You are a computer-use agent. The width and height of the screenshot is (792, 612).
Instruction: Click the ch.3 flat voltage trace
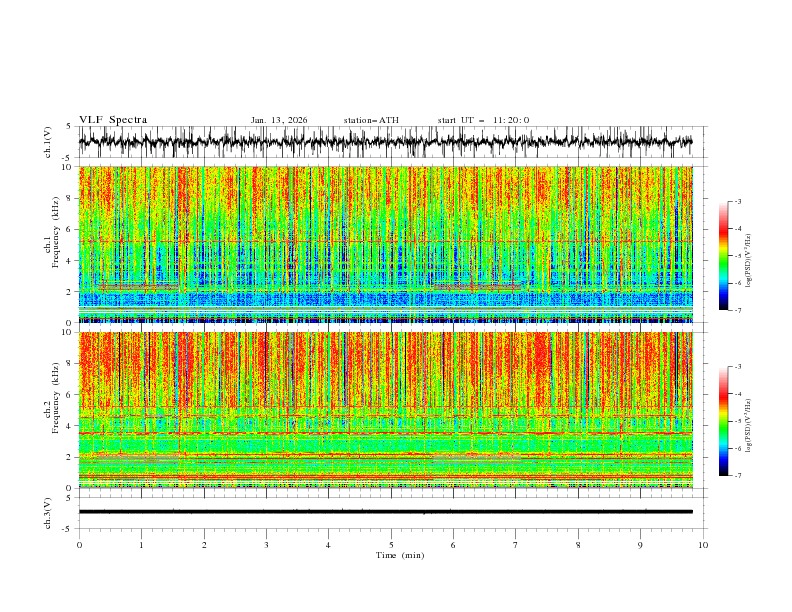coord(385,512)
